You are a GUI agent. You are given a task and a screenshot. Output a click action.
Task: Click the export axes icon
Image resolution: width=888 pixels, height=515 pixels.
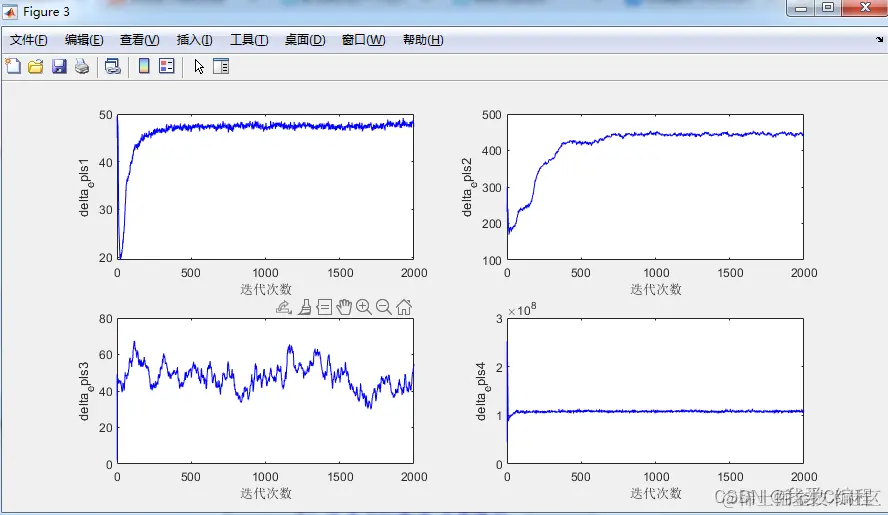pos(284,307)
